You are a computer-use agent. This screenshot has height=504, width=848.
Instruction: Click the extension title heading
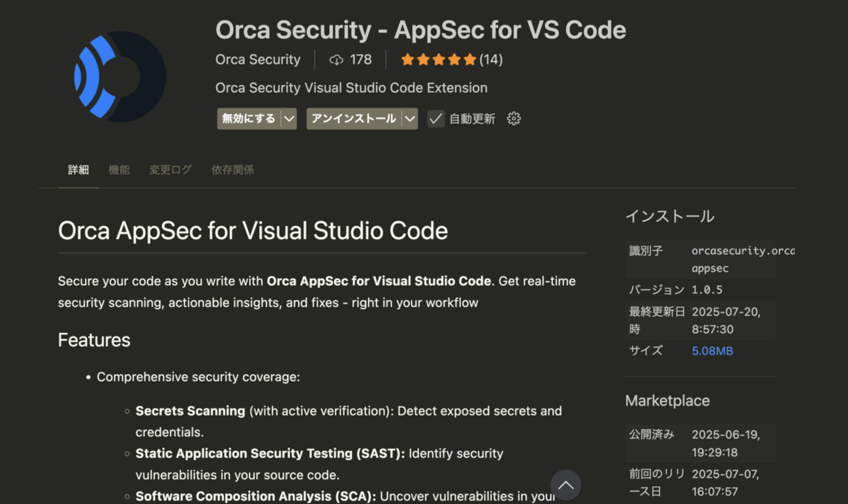420,30
